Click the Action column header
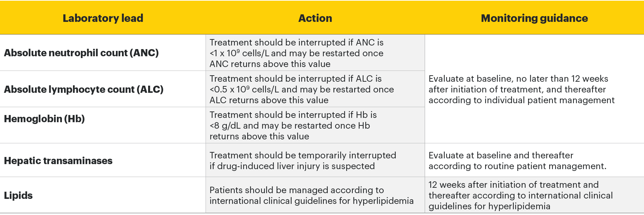 click(x=315, y=18)
